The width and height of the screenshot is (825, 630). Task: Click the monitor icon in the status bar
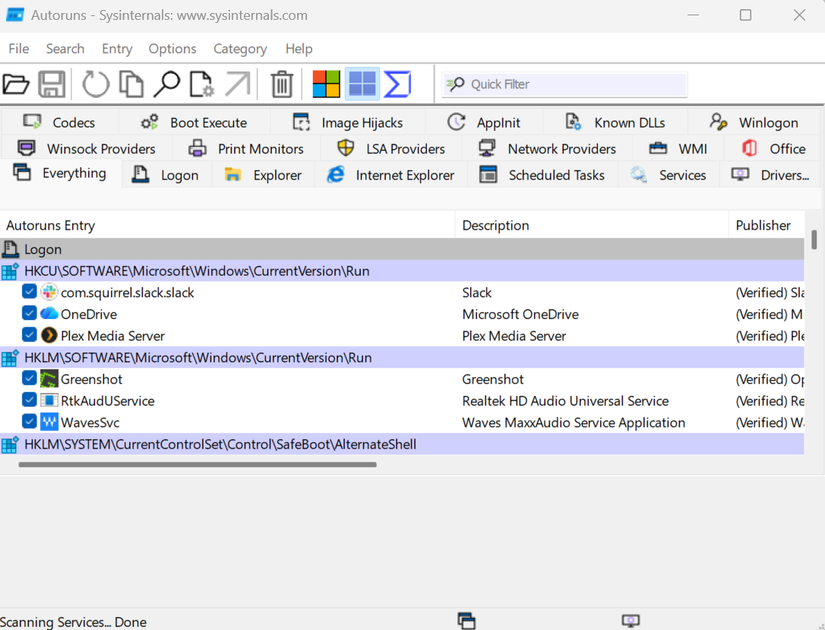[630, 620]
